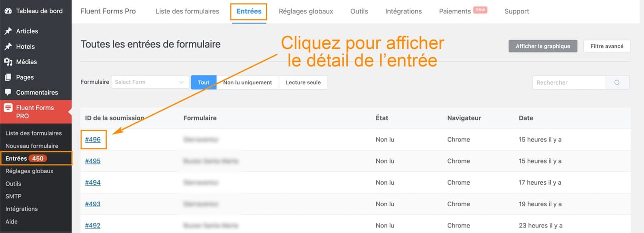Click the Pages sidebar icon
This screenshot has height=233, width=644.
(x=8, y=77)
